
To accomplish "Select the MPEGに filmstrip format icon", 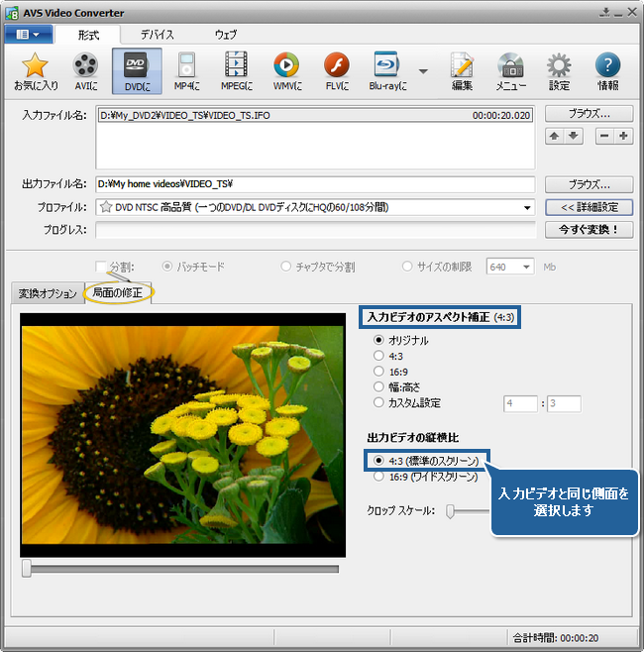I will (x=235, y=71).
